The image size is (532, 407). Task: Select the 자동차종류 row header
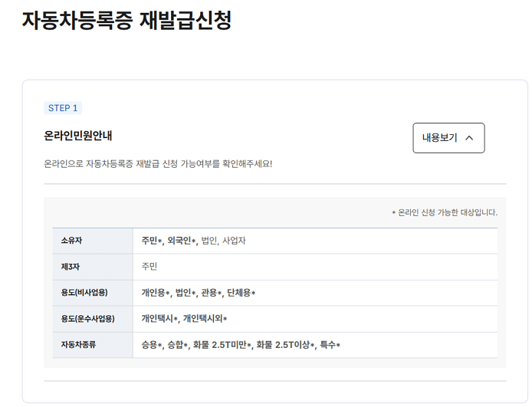pyautogui.click(x=93, y=345)
